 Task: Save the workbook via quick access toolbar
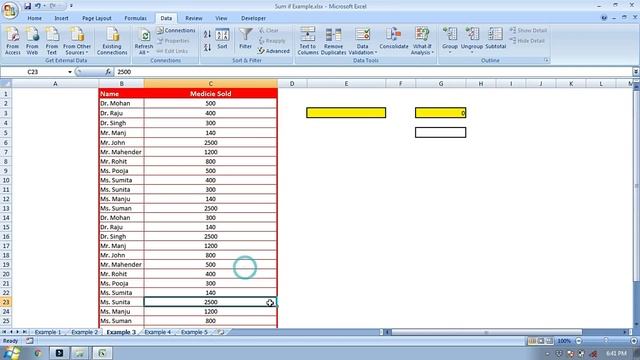point(27,6)
